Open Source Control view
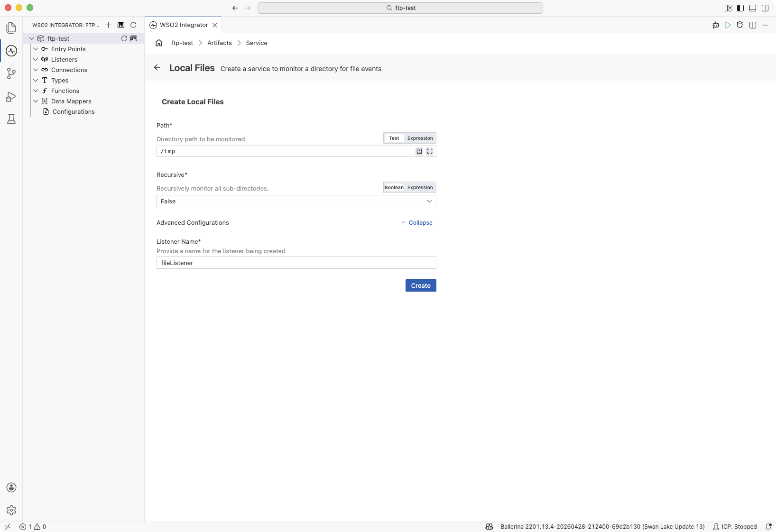This screenshot has width=776, height=532. 11,73
